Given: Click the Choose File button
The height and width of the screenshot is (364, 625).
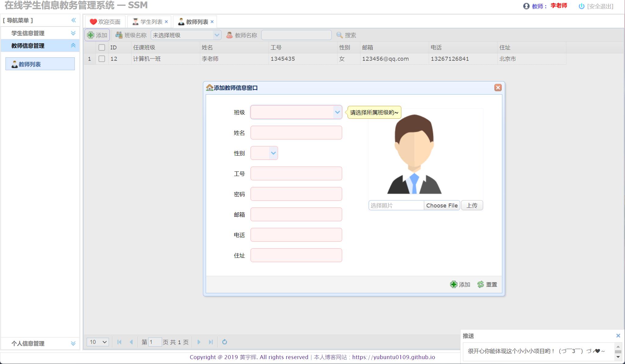Looking at the screenshot, I should [x=442, y=205].
